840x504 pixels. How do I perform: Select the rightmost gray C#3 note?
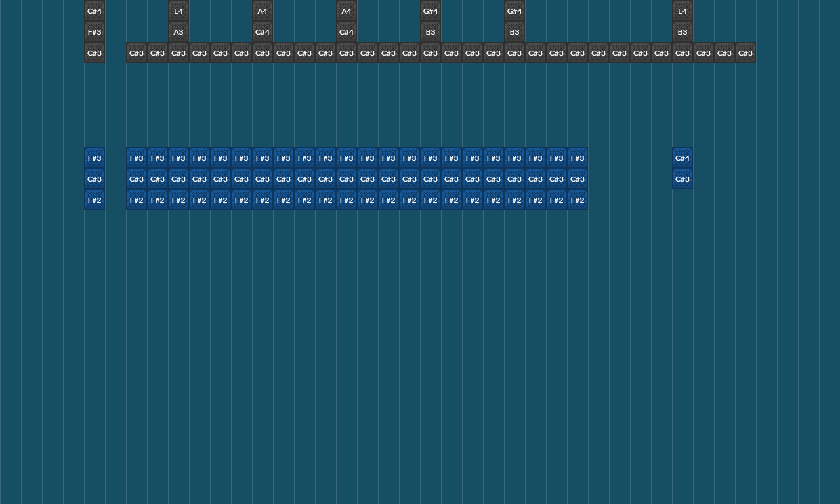coord(745,53)
